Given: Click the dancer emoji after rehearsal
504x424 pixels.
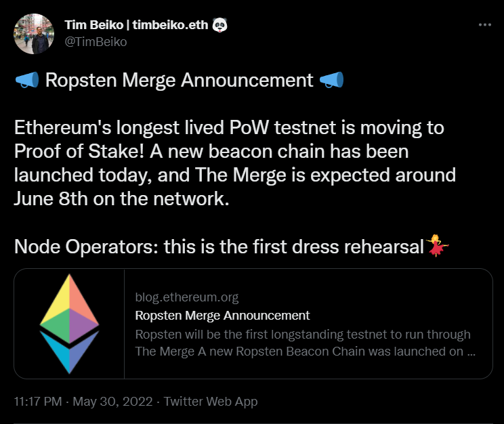Looking at the screenshot, I should [436, 245].
